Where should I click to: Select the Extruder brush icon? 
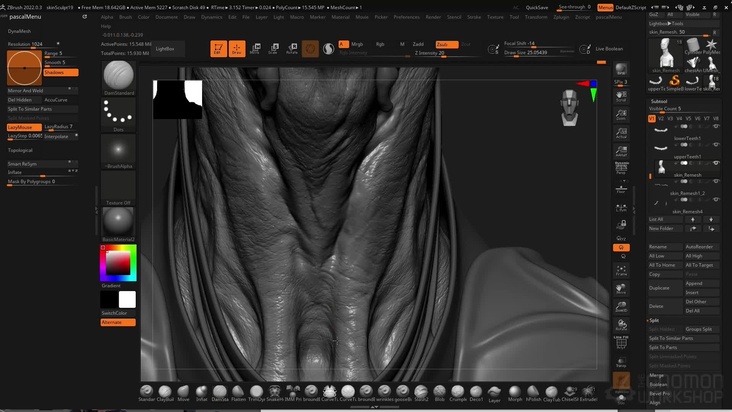588,391
